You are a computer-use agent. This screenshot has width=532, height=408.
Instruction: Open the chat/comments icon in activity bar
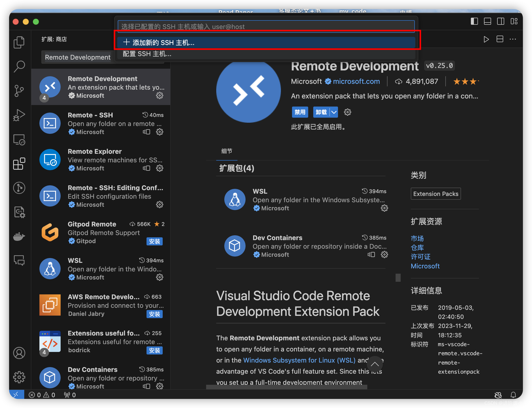(x=19, y=260)
